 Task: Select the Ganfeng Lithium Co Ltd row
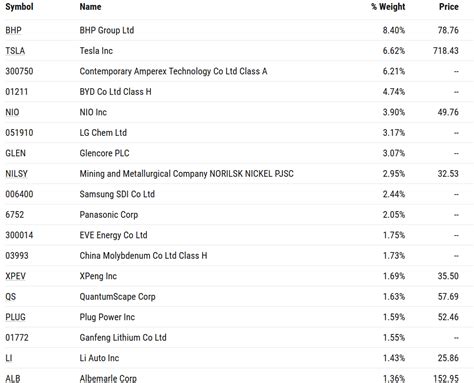click(x=237, y=338)
